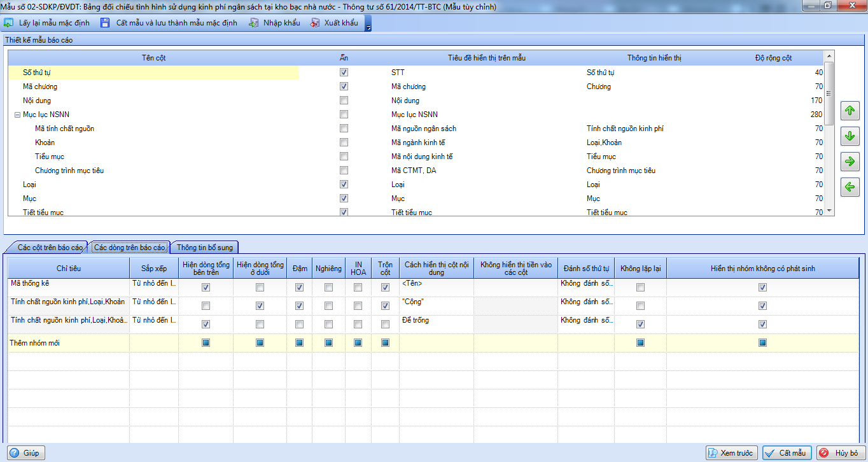Toggle the Đậm checkbox in Mã thống kê row

[299, 288]
